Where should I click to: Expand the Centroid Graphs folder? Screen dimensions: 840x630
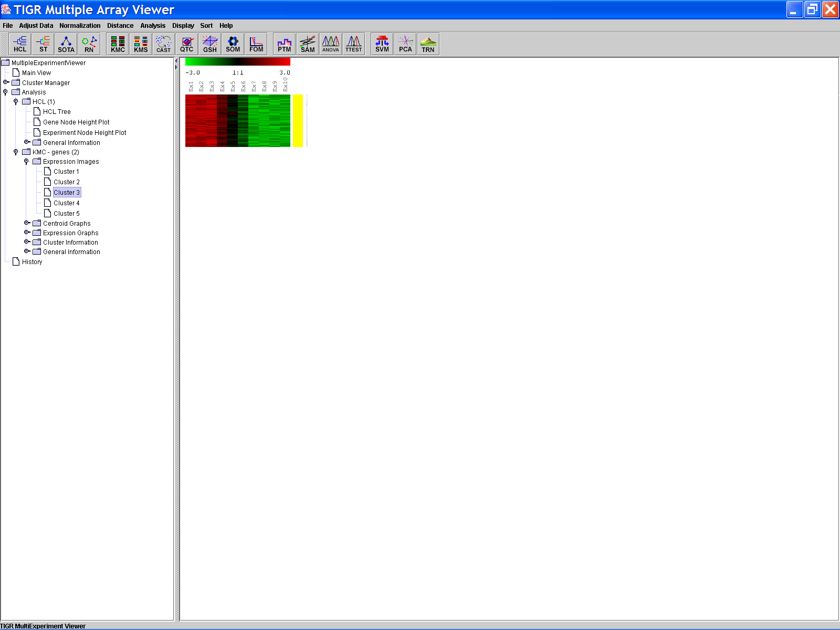tap(27, 223)
